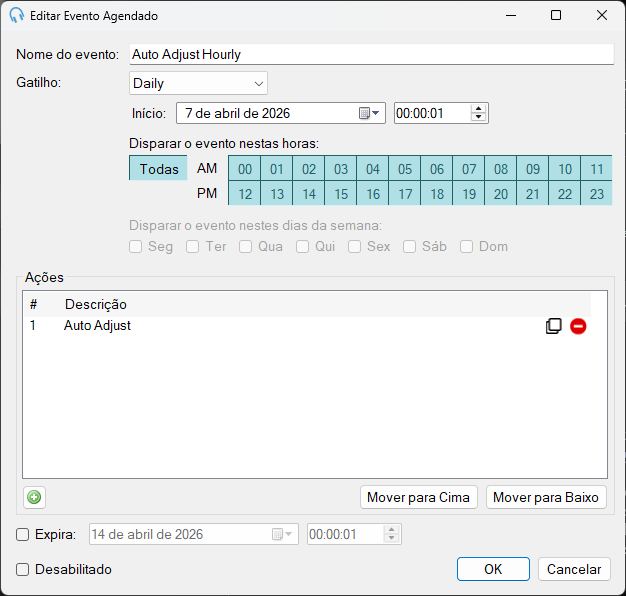Screen dimensions: 626x596
Task: Add a new action with green plus
Action: [34, 497]
